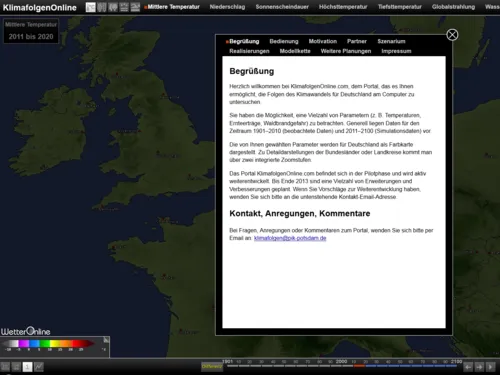Screen dimensions: 500x375
Task: Click the green section of the temperature color scale
Action: (x=45, y=343)
